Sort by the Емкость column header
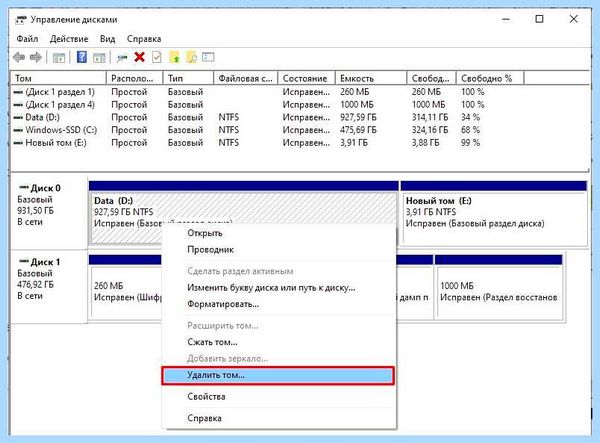600x443 pixels. point(371,78)
